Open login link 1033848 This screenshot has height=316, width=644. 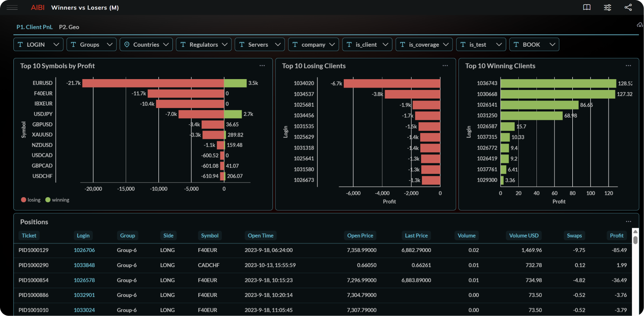(84, 265)
